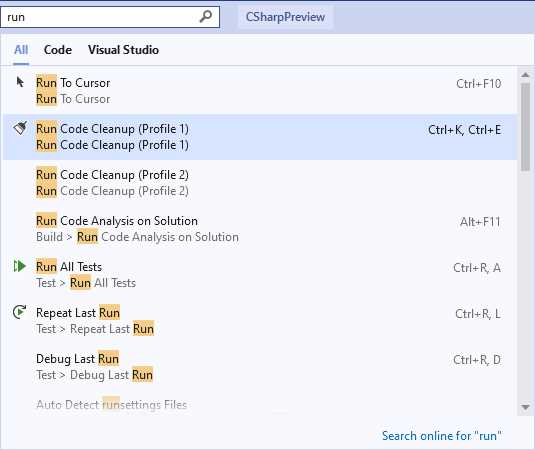Click the Ctrl+K, Ctrl+E shortcut text

(464, 130)
